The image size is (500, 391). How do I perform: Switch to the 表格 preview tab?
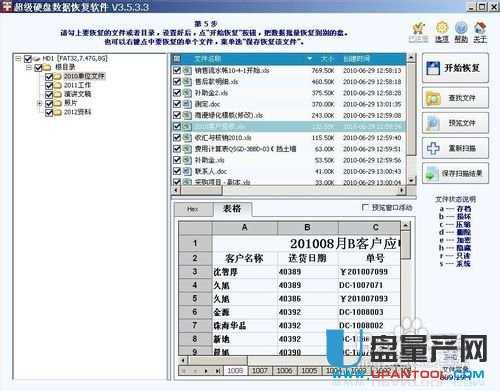pos(232,209)
